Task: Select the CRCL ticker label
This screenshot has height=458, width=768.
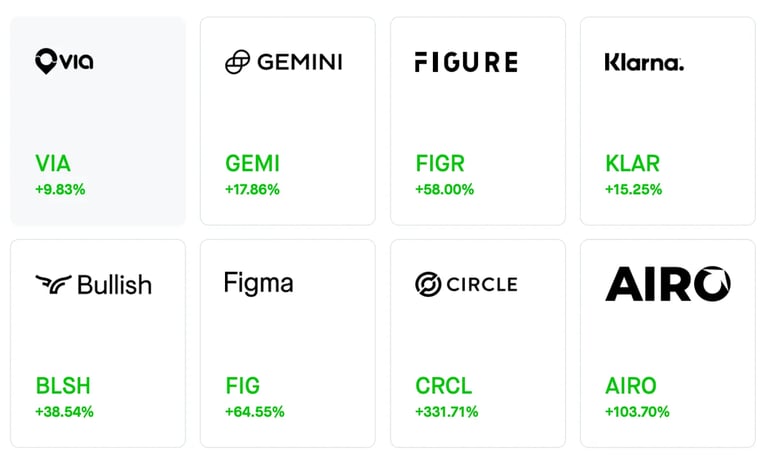Action: [444, 386]
